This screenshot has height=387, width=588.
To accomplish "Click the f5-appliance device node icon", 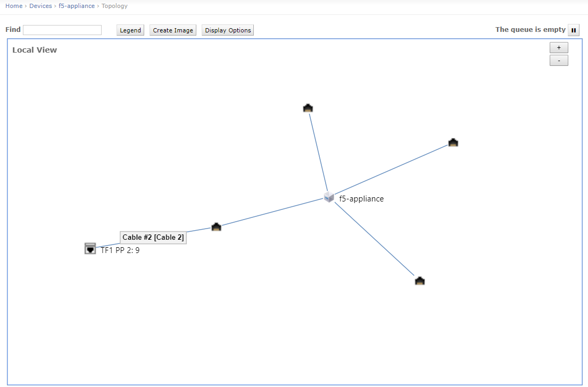I will pos(329,197).
